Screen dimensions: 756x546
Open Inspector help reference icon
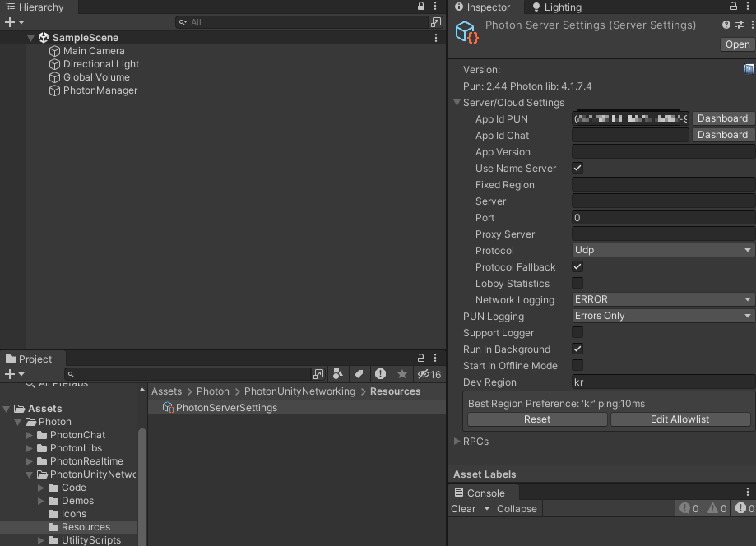[x=726, y=25]
